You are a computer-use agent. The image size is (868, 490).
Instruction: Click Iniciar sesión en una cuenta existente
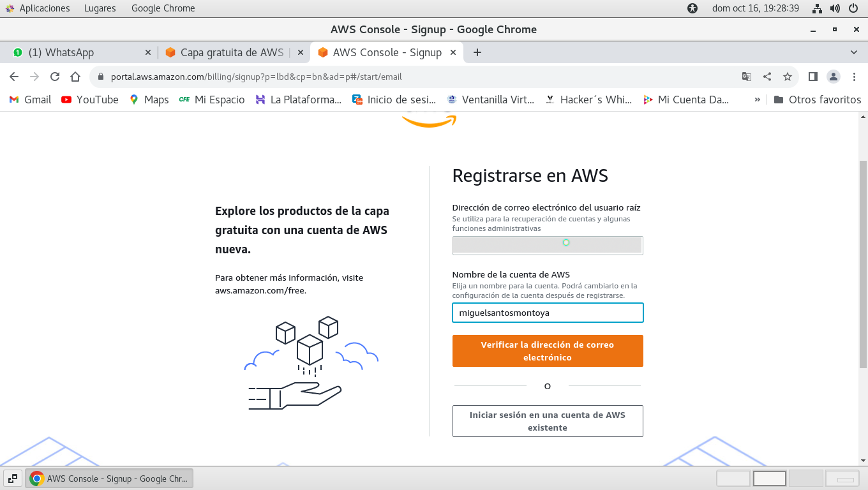(x=547, y=421)
